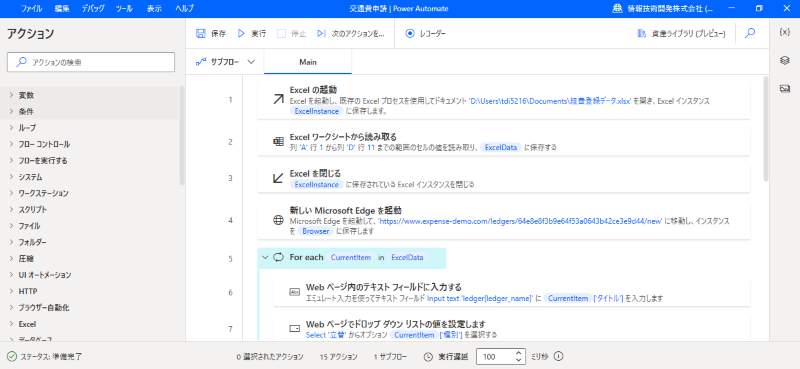The image size is (800, 369).
Task: Click the Excel の起動 action step
Action: coord(504,100)
